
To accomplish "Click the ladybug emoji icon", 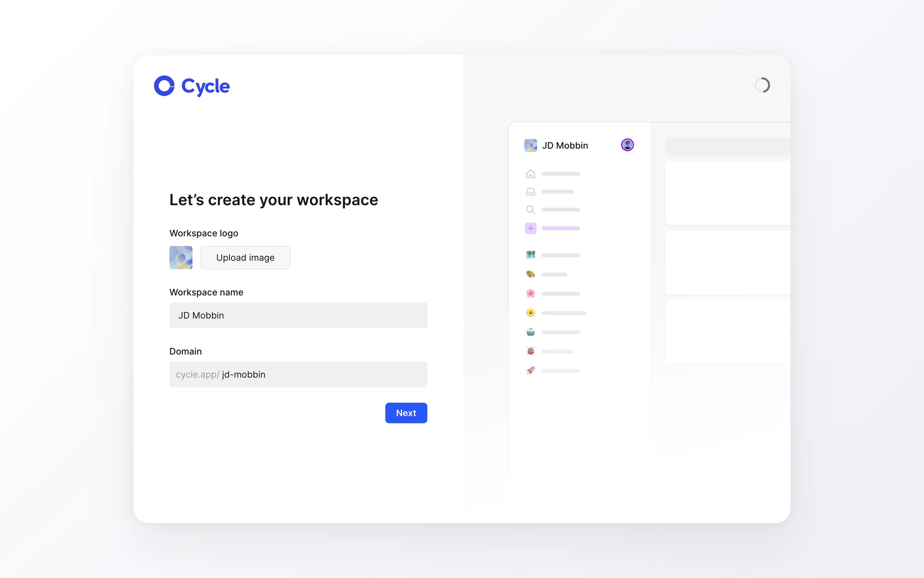I will (x=530, y=351).
